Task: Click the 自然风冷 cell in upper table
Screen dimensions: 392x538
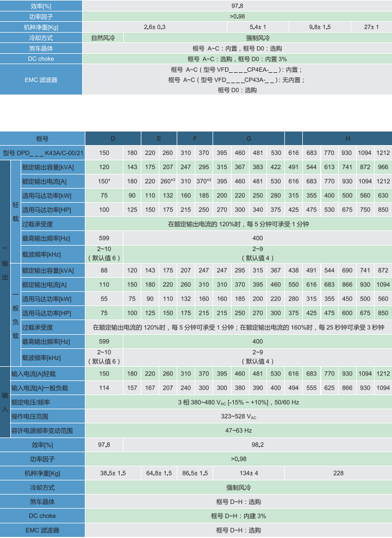Action: click(103, 38)
